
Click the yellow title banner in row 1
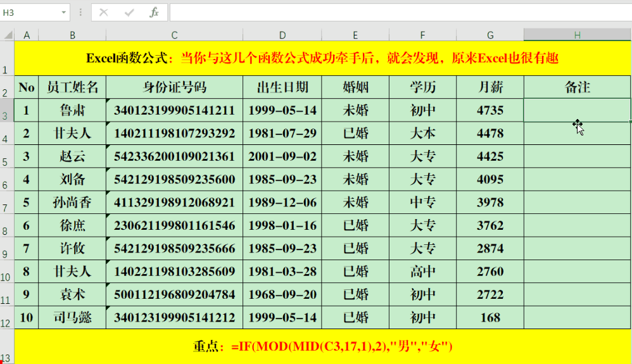pos(322,58)
